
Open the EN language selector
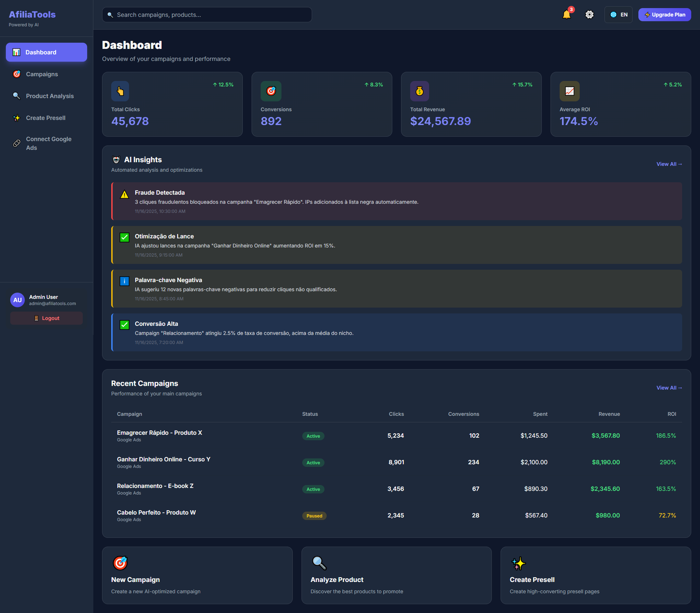tap(618, 14)
